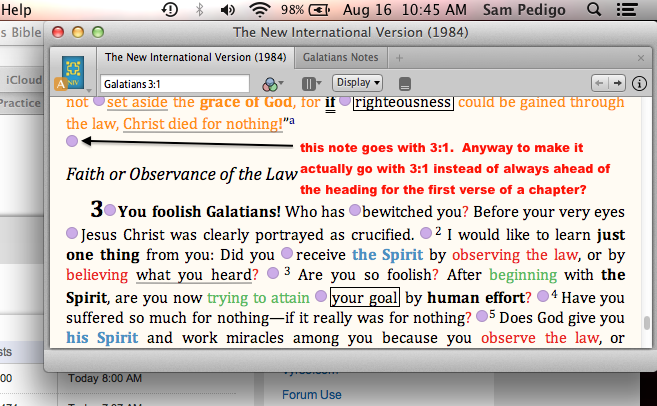Viewport: 657px width, 406px height.
Task: Open note dot before 'receive the Spirit'
Action: 287,253
